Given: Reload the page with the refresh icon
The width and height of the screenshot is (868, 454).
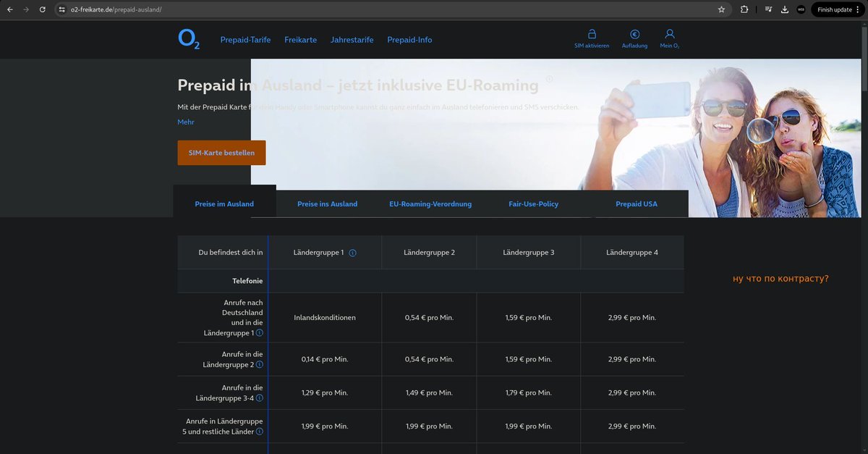Looking at the screenshot, I should pos(42,10).
